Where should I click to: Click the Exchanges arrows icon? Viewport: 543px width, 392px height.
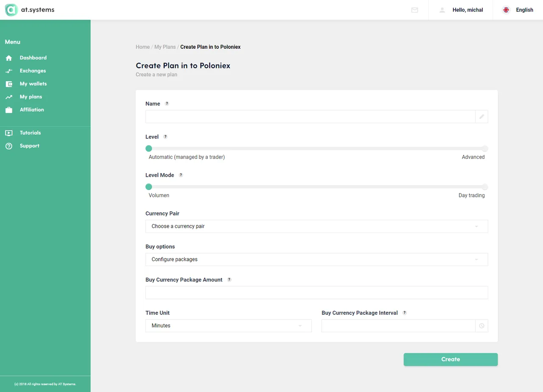click(x=9, y=71)
